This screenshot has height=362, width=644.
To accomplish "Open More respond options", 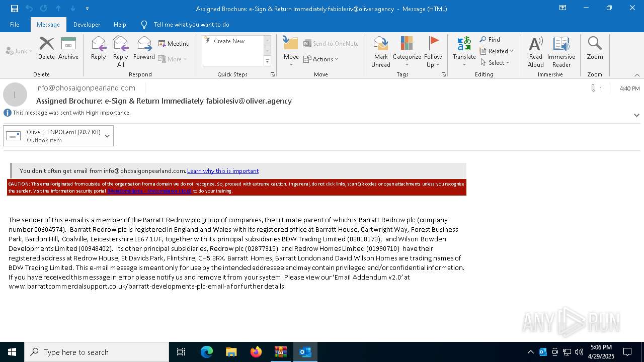I will [x=173, y=59].
